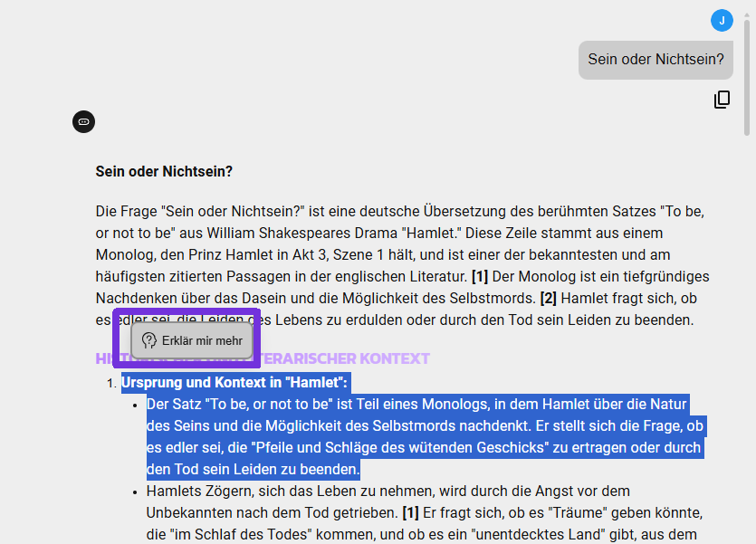
Task: Open citation [1] after "englischen Literatur"
Action: tap(480, 276)
